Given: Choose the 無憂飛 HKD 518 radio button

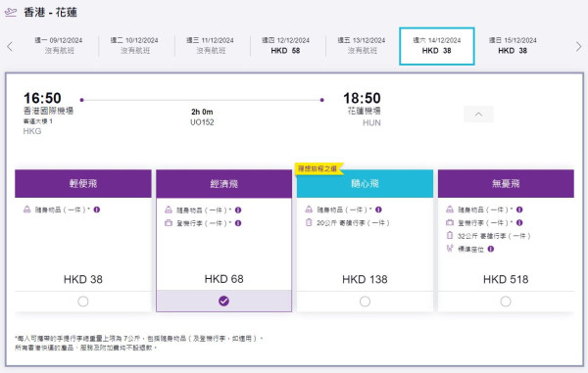Looking at the screenshot, I should 506,302.
